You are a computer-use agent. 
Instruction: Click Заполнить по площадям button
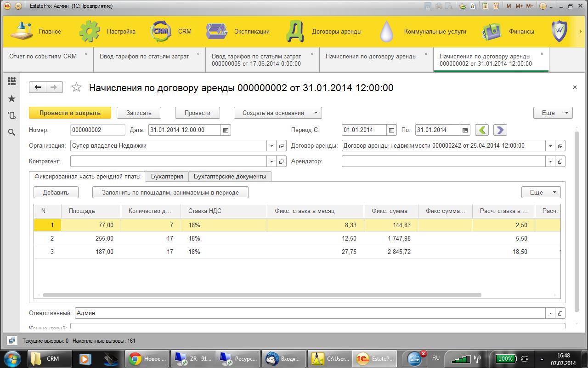tap(170, 192)
